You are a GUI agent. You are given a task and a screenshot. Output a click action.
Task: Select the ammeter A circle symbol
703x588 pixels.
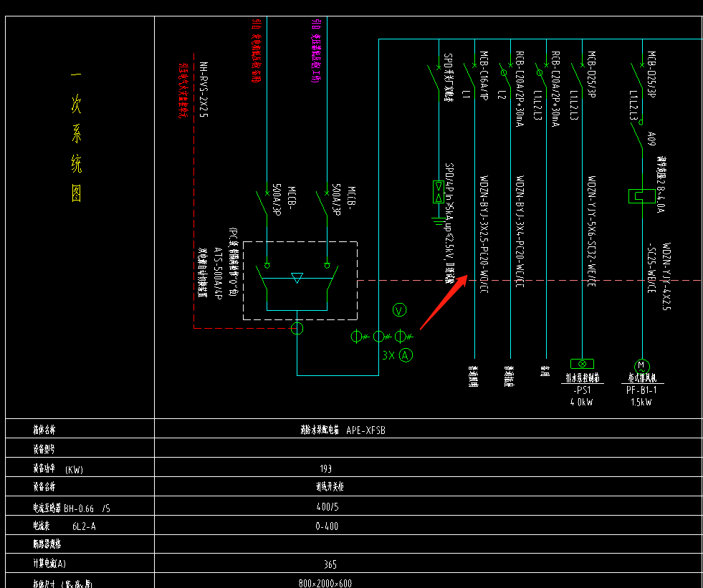(406, 355)
